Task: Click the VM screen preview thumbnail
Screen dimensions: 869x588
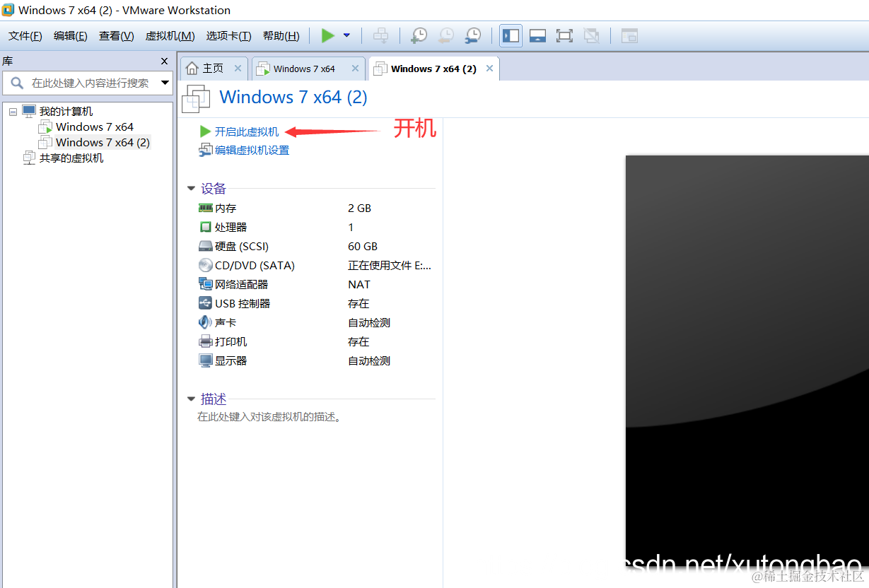Action: click(747, 360)
